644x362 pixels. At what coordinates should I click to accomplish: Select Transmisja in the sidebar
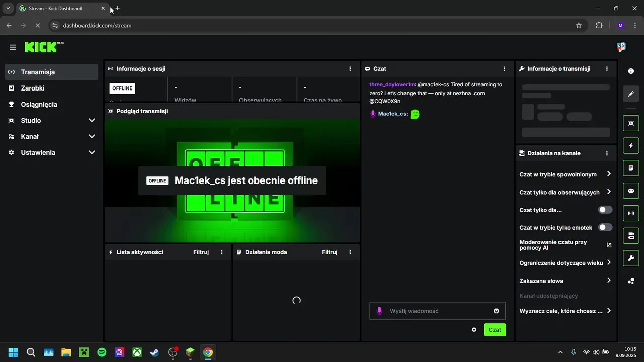tap(51, 72)
